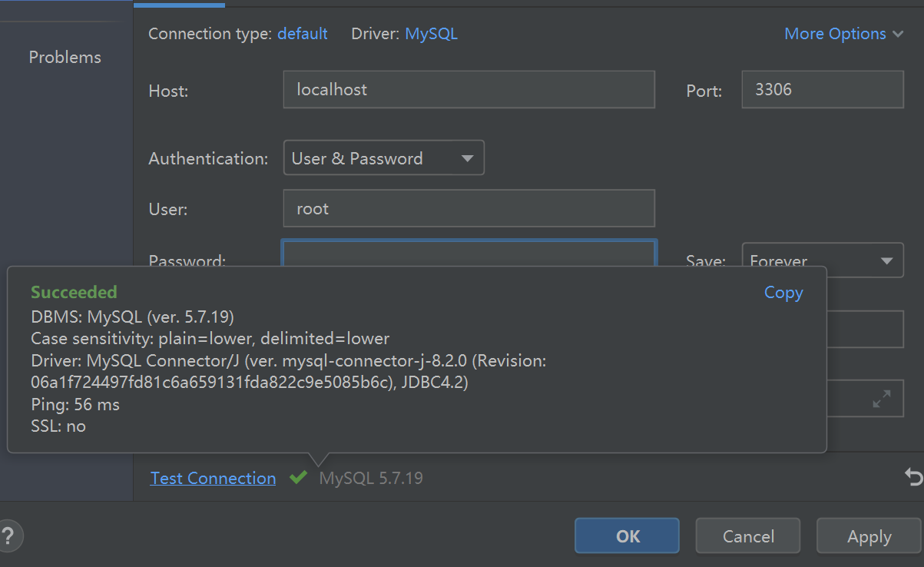Screen dimensions: 924x567
Task: Click the MySQL 5.7.19 status text
Action: click(x=371, y=478)
